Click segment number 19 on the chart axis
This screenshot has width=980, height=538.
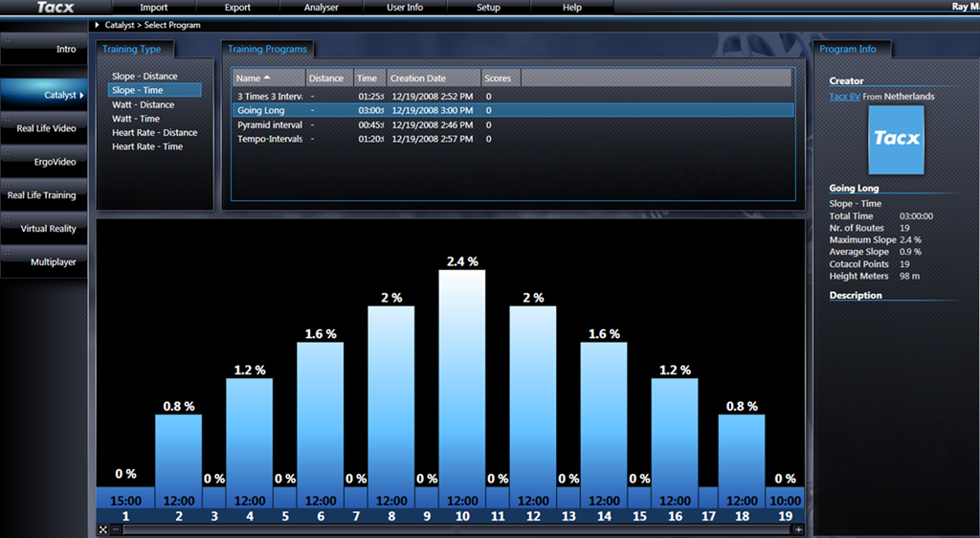click(785, 516)
